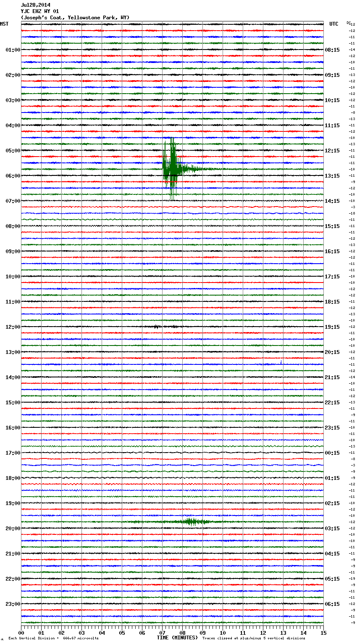Click the date header Jul28,2014
The image size is (357, 644).
36,5
